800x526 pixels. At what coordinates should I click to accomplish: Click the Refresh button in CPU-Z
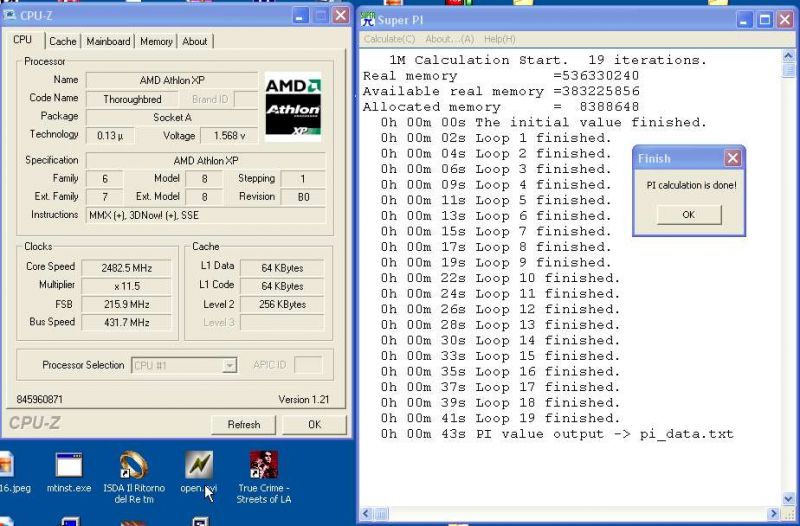tap(244, 424)
